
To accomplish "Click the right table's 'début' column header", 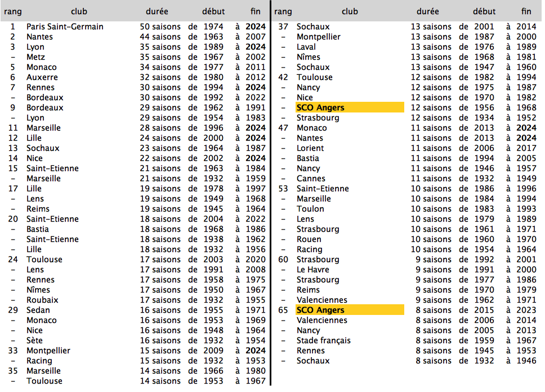I will click(x=484, y=11).
